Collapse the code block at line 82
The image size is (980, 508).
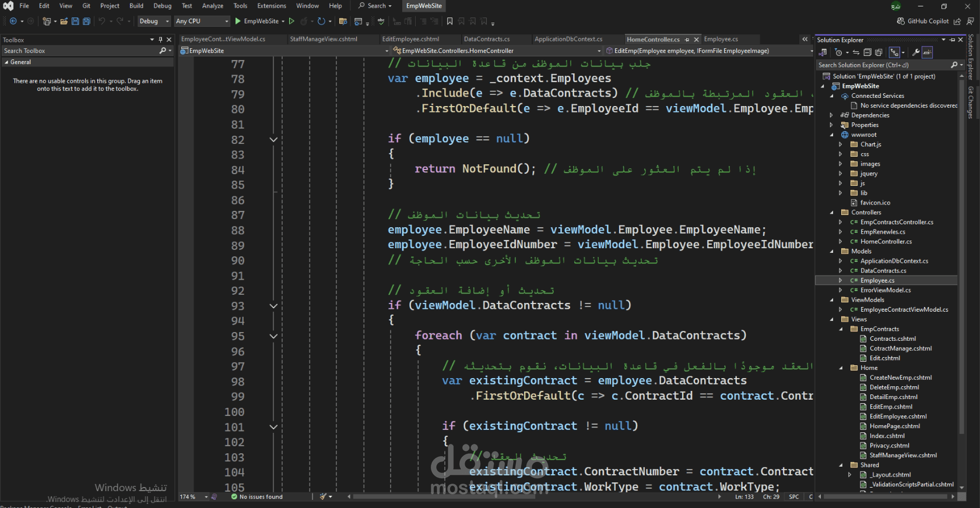click(273, 139)
